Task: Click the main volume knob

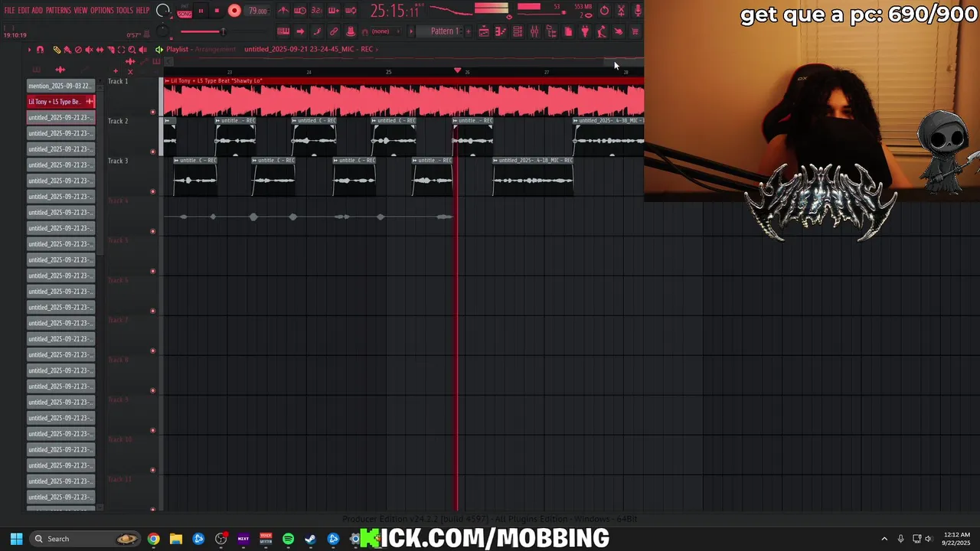Action: [163, 11]
